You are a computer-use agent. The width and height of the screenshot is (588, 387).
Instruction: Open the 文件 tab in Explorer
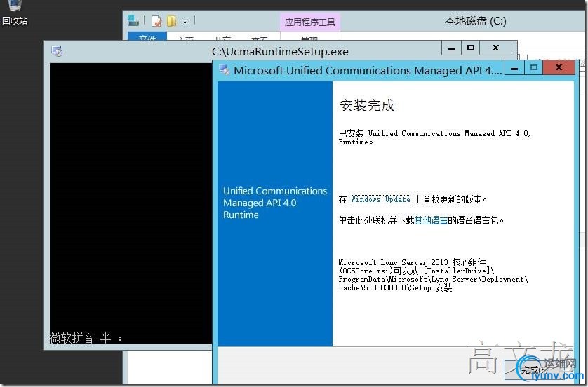(x=147, y=36)
